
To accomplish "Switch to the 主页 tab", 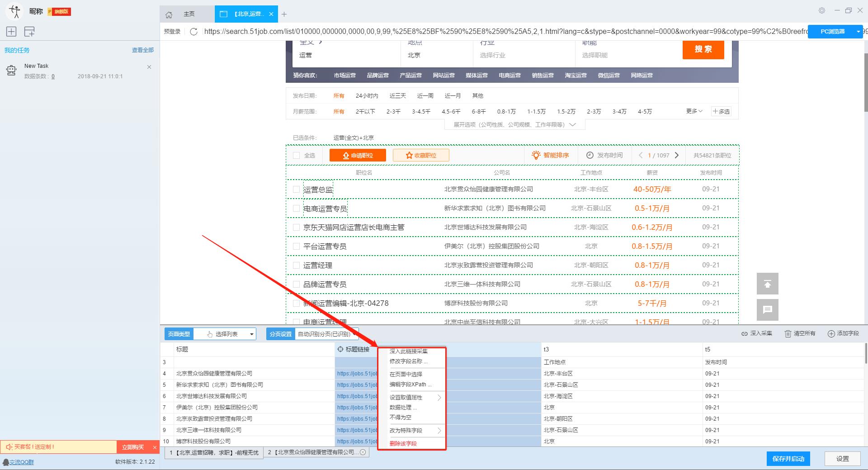I will coord(189,14).
